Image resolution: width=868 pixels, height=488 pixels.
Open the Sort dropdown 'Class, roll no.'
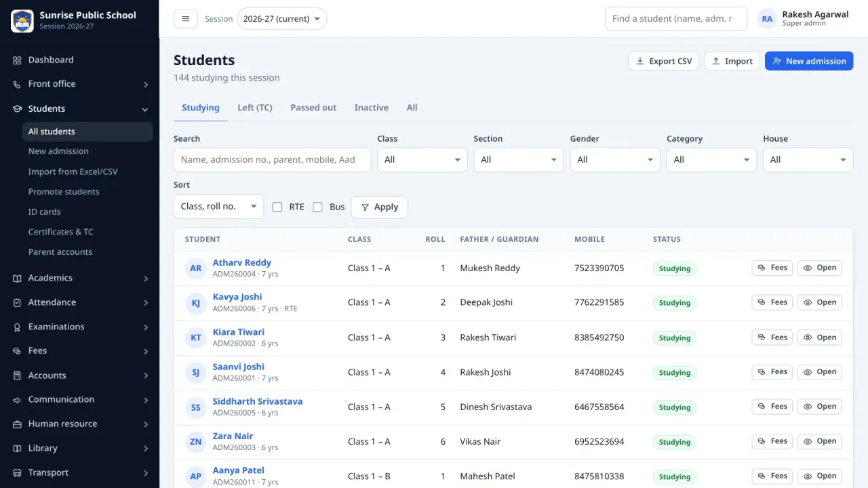[x=218, y=206]
